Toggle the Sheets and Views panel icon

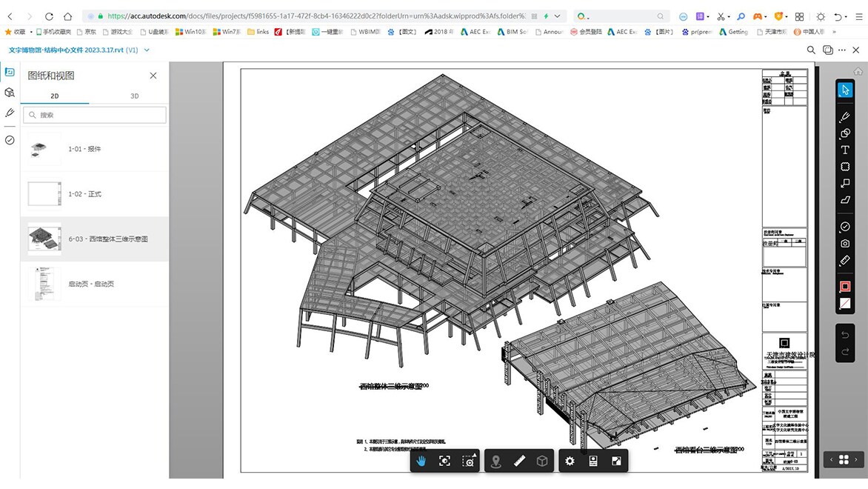pos(10,72)
